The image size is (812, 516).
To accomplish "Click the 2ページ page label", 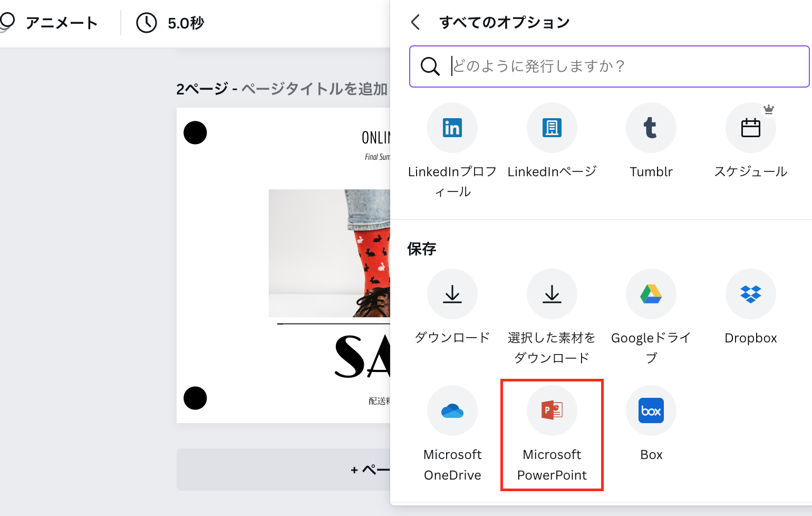I will (x=202, y=89).
